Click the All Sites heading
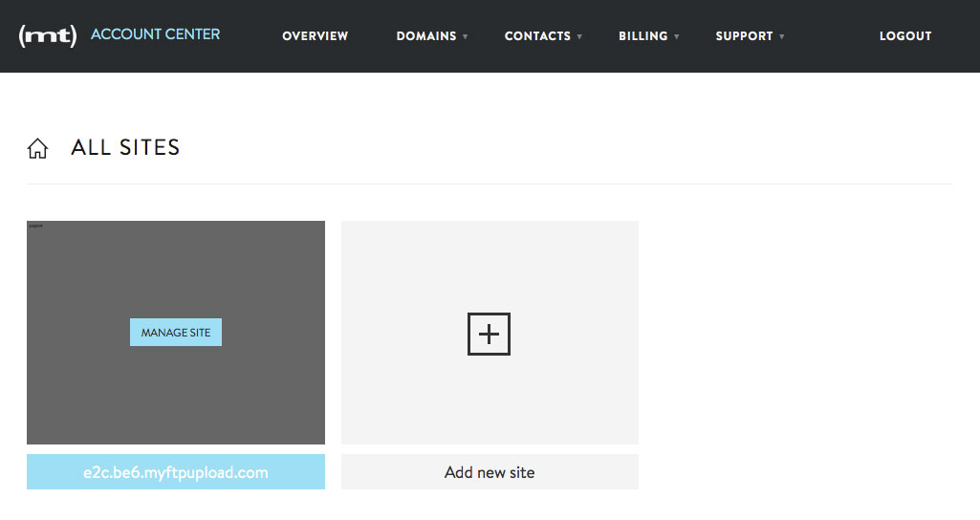The width and height of the screenshot is (980, 520). [x=125, y=147]
